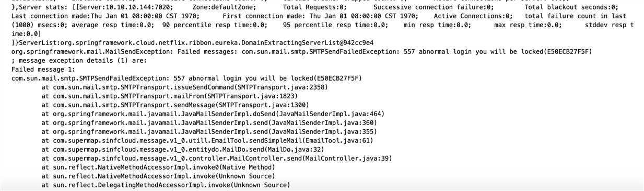Click the SMTPTransport.mailFrom stack frame
The image size is (644, 191).
coord(169,96)
